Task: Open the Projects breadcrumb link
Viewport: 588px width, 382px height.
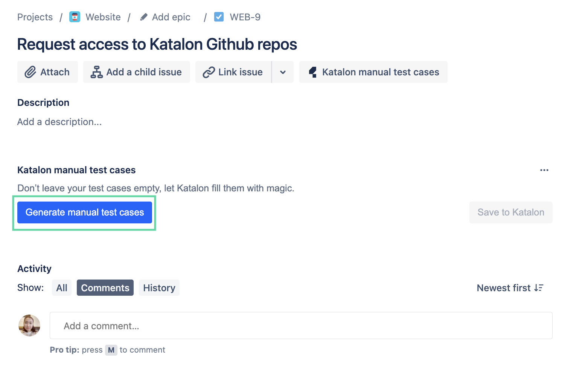Action: click(x=35, y=17)
